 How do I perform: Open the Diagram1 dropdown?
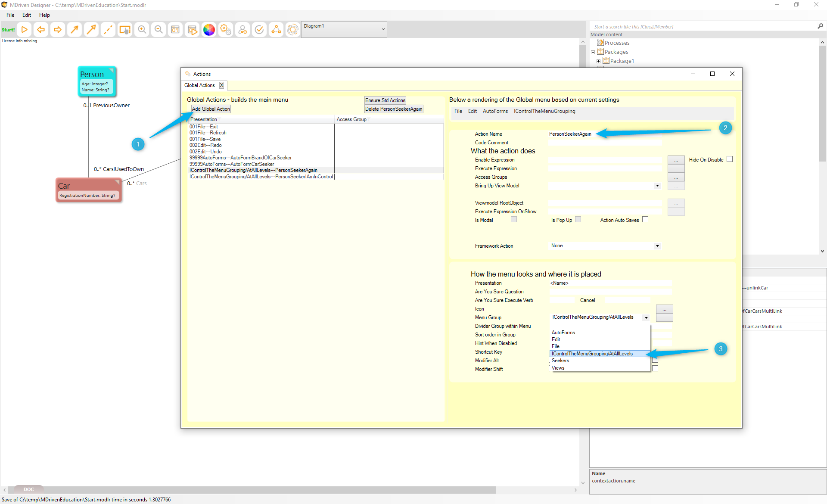pos(344,29)
